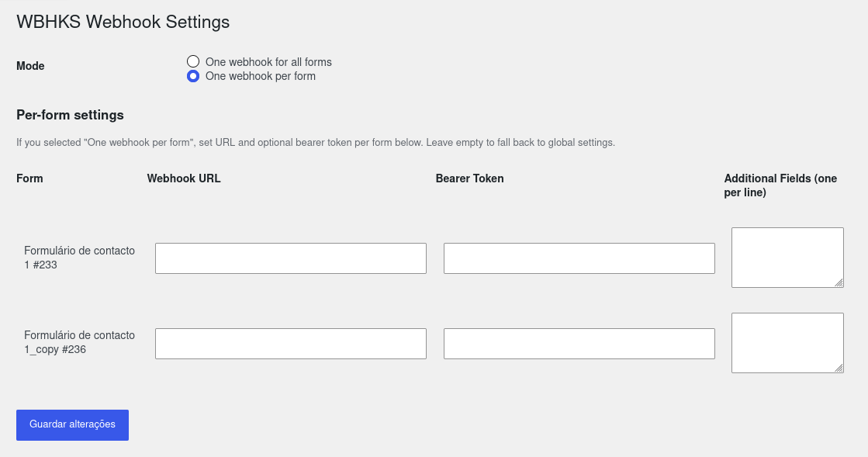Click the 'Mode' label
The width and height of the screenshot is (868, 457).
(x=30, y=66)
